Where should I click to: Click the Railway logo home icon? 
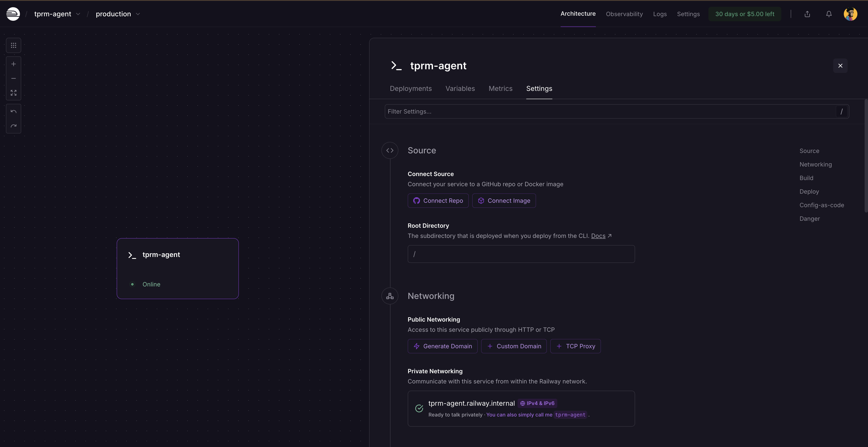(x=13, y=14)
